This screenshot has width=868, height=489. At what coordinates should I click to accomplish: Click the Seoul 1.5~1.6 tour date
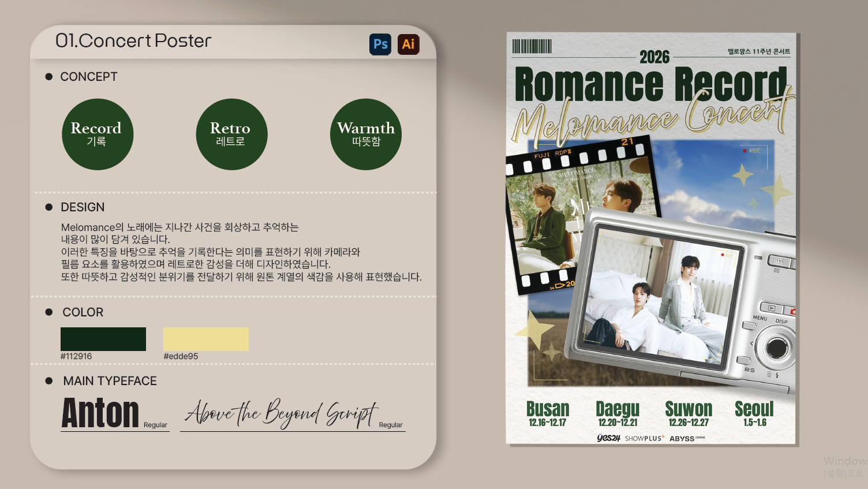pos(754,414)
